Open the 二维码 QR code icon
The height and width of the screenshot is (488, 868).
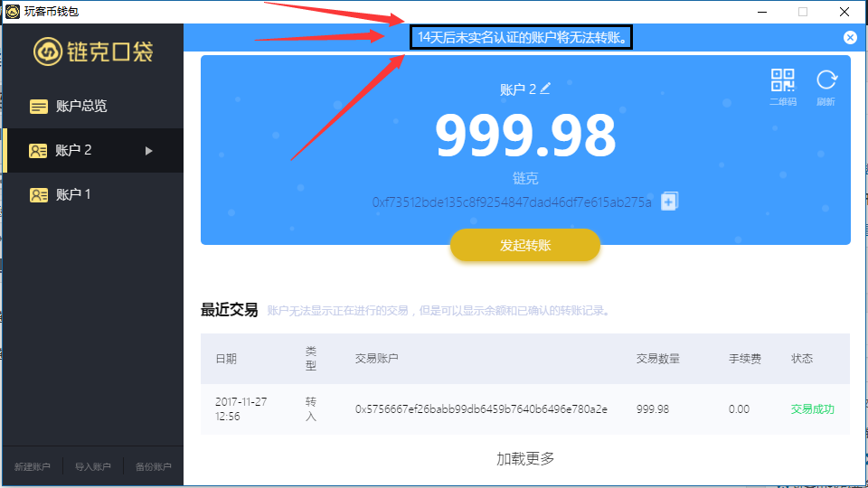(783, 80)
